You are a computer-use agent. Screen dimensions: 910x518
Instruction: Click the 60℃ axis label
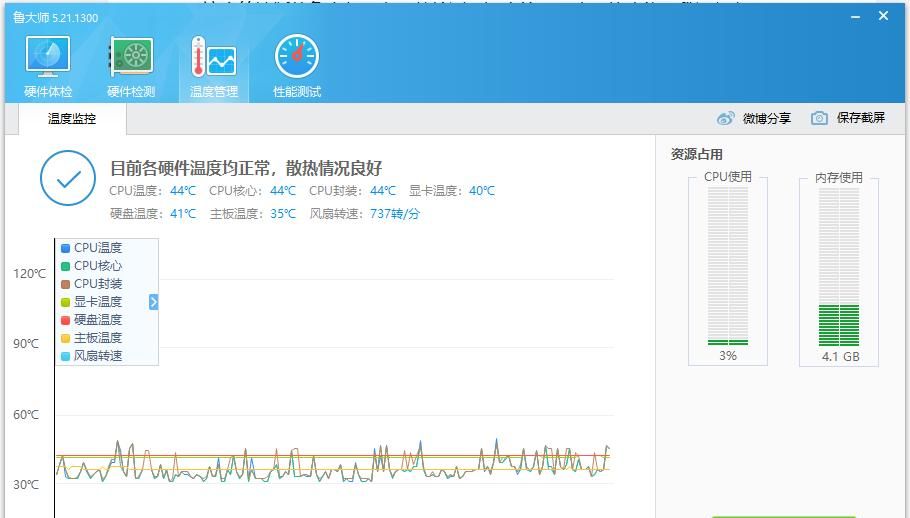[x=26, y=415]
